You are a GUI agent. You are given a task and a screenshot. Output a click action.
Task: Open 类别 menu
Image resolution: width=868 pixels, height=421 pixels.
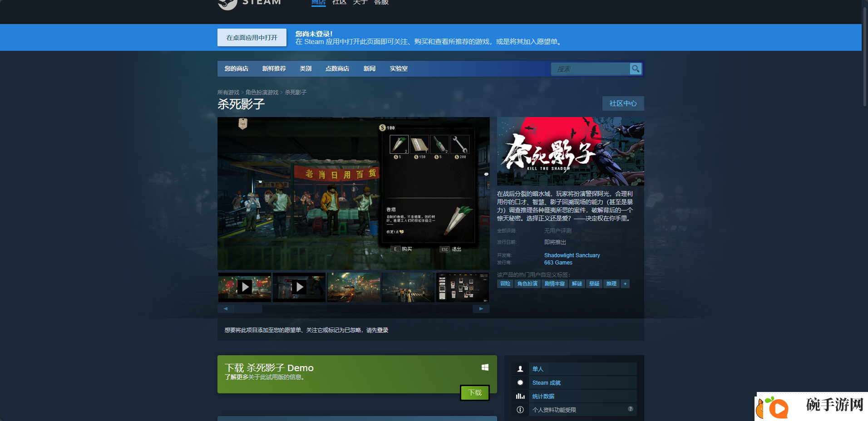tap(306, 69)
